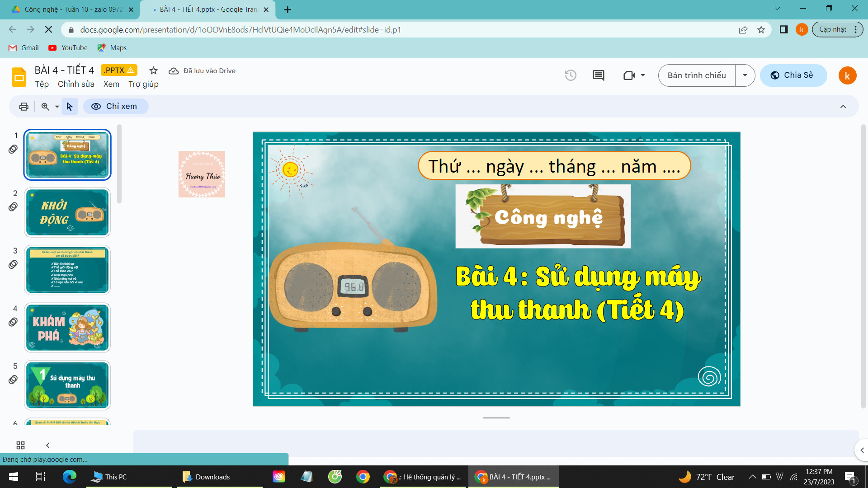Open the Trợ giúp menu
This screenshot has width=868, height=488.
[143, 84]
